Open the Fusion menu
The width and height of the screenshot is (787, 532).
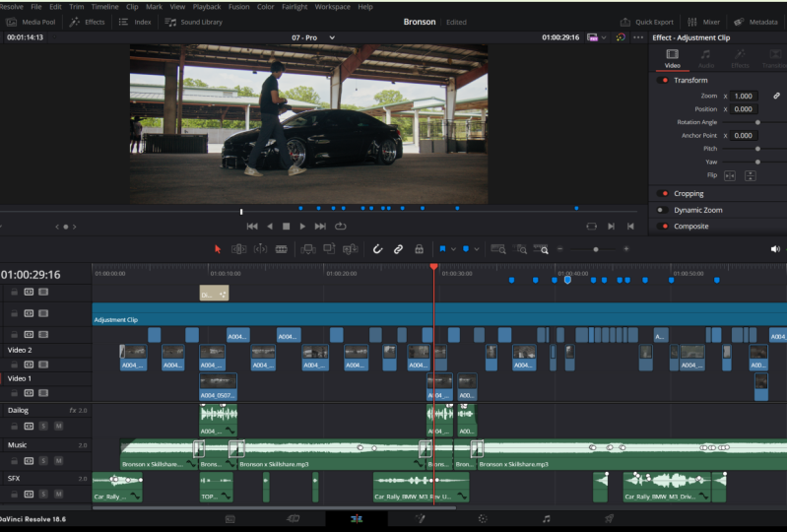(239, 7)
